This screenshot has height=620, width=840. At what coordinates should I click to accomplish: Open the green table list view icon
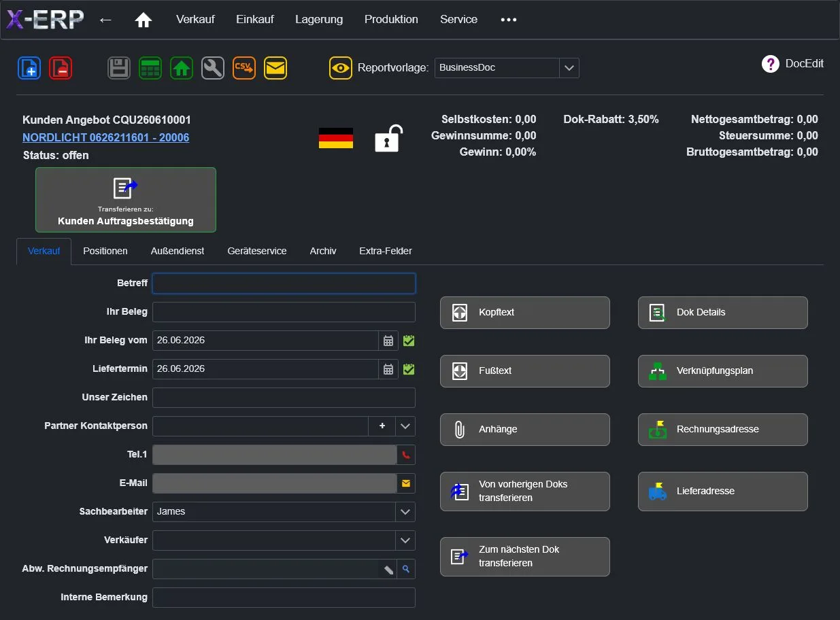tap(150, 68)
